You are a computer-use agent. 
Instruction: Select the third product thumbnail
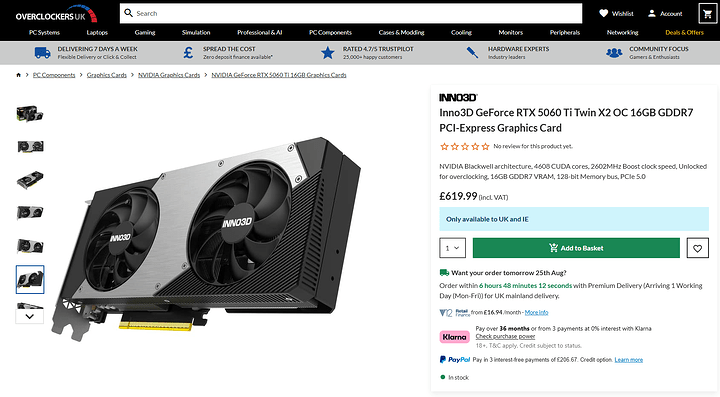click(x=30, y=179)
